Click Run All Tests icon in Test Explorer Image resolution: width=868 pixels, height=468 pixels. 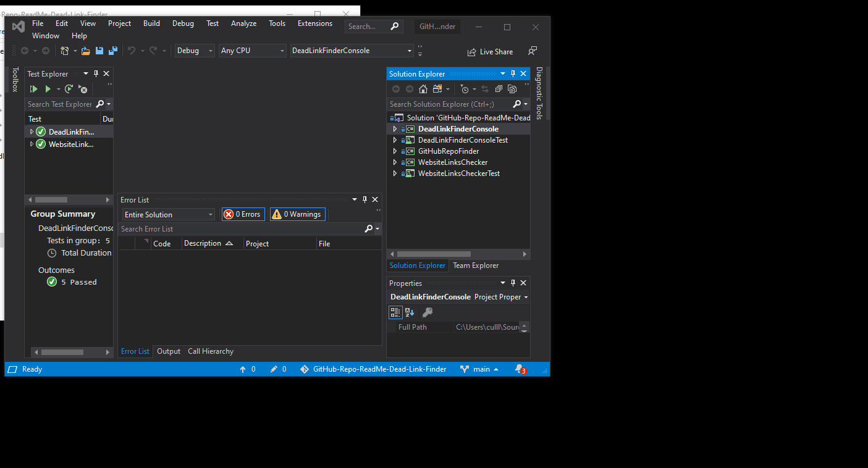pos(34,90)
